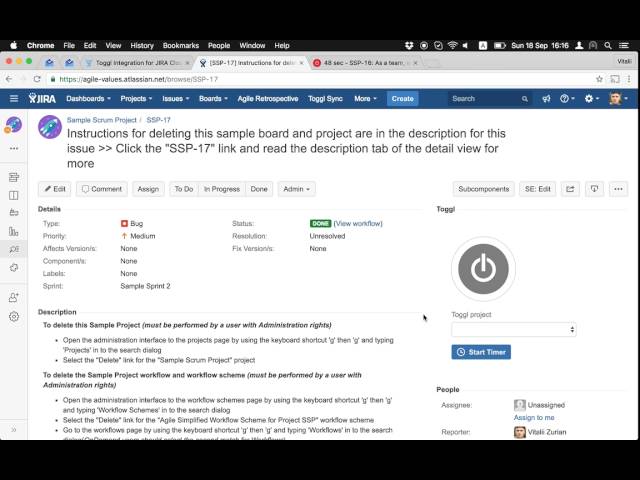640x480 pixels.
Task: Open the Issues search icon in sidebar
Action: 14,249
